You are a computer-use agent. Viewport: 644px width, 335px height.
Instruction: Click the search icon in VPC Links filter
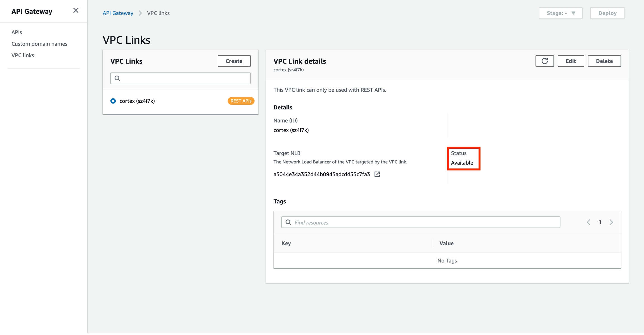[117, 78]
